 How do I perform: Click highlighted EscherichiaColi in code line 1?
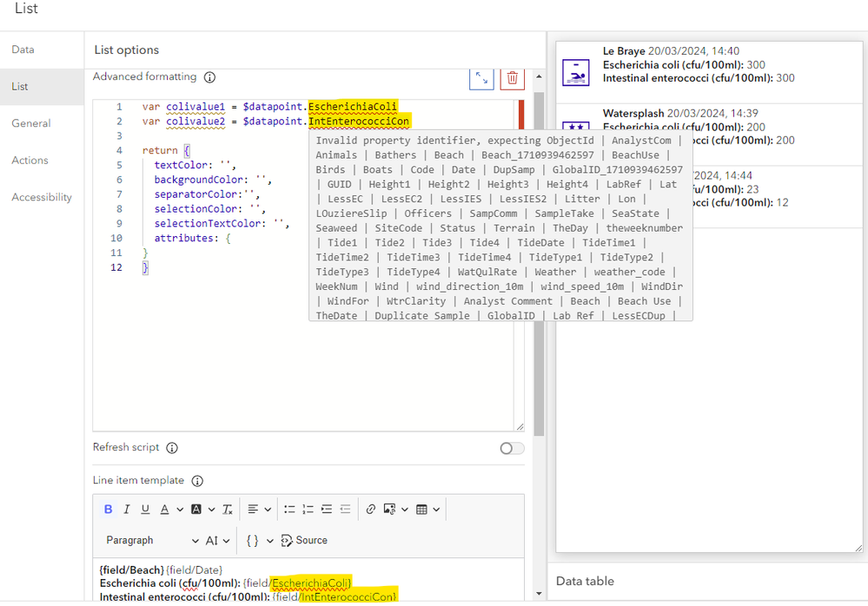click(x=353, y=106)
